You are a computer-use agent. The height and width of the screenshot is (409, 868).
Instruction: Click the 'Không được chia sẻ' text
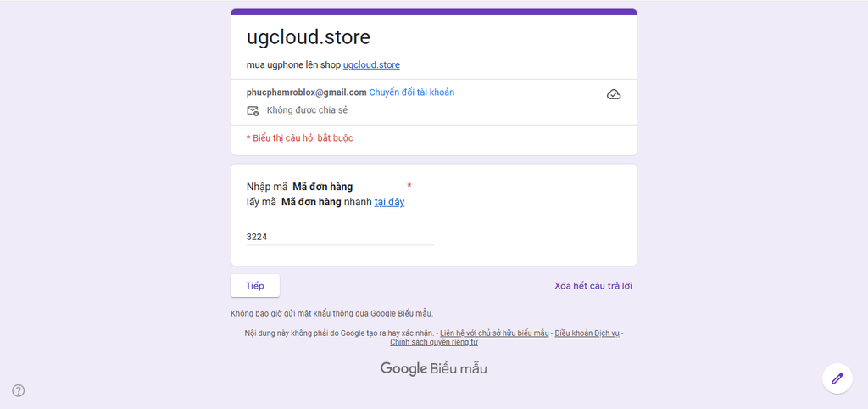pyautogui.click(x=307, y=110)
